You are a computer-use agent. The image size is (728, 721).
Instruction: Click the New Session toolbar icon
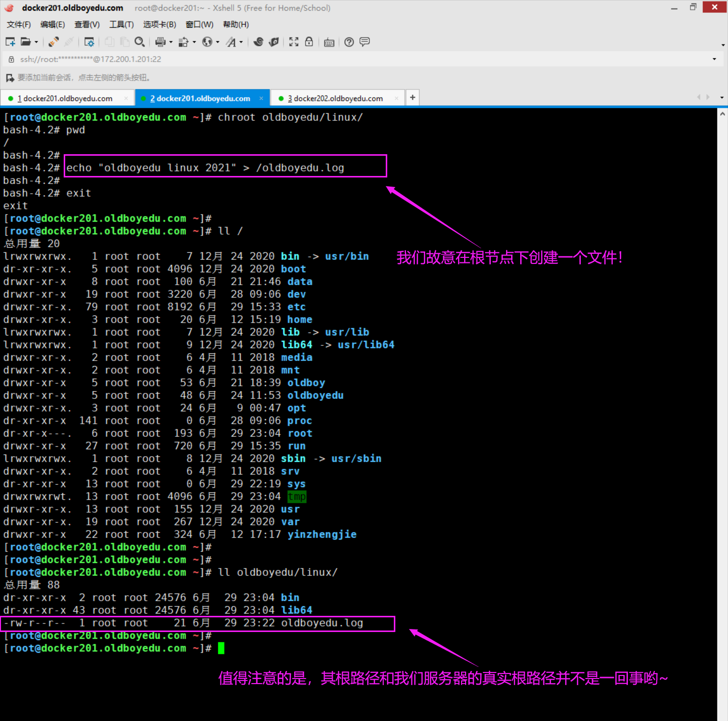click(10, 42)
